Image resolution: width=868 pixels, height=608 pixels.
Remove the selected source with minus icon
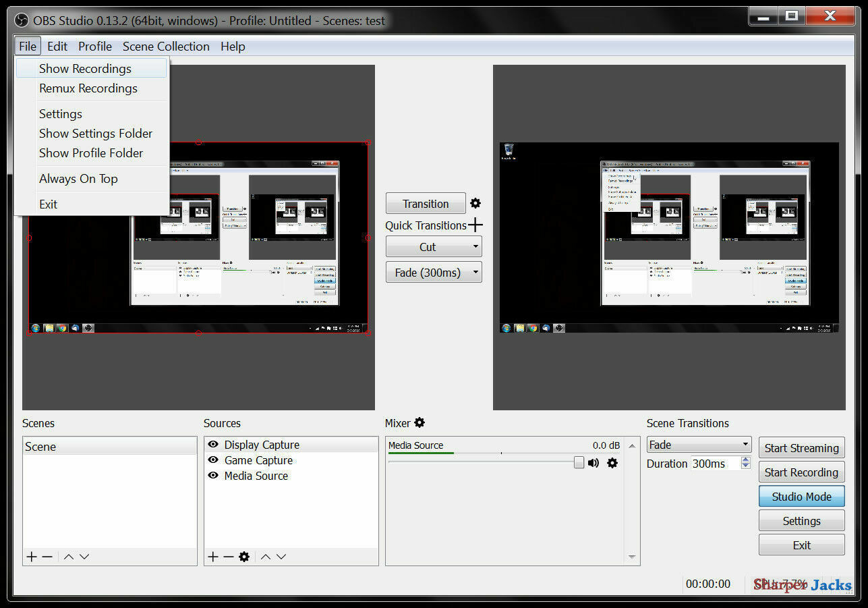tap(229, 557)
